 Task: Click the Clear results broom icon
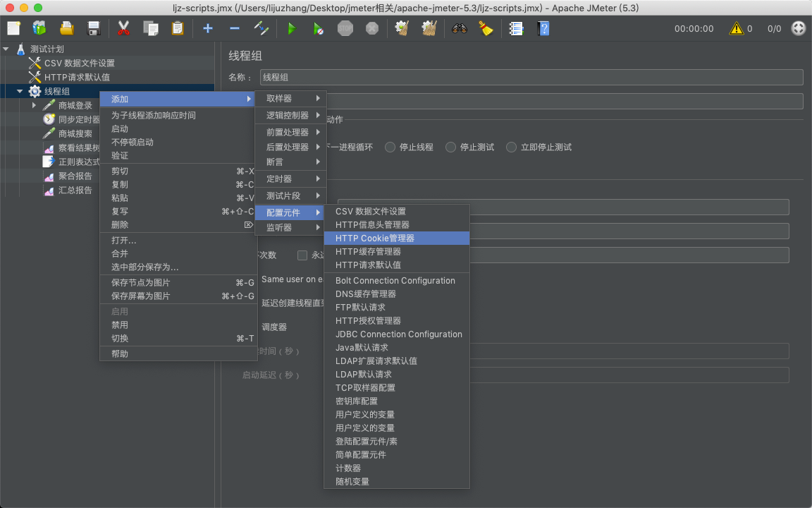click(x=402, y=28)
